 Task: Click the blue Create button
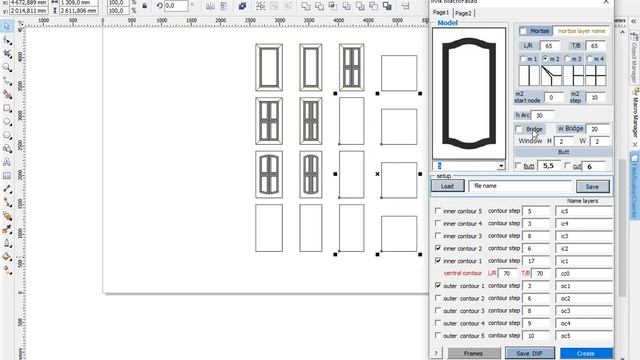(586, 353)
